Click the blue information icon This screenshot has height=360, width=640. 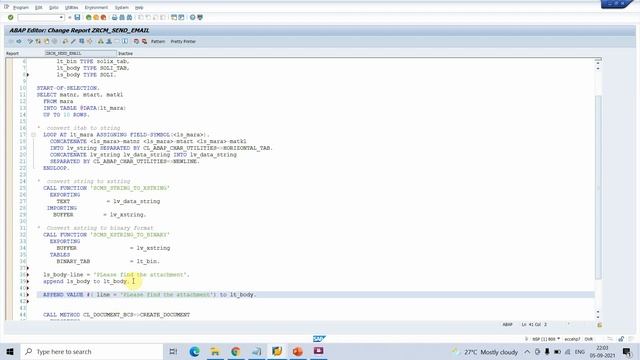coord(125,41)
